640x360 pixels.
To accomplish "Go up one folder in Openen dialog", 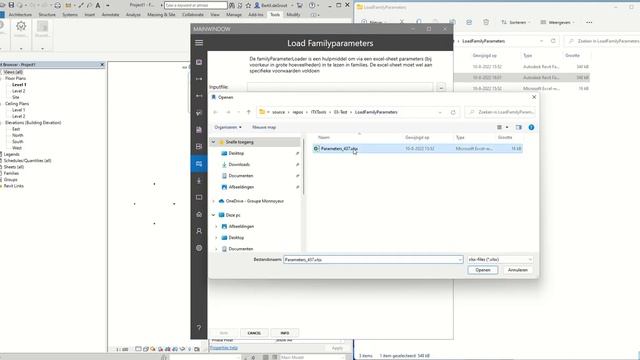I will (249, 112).
